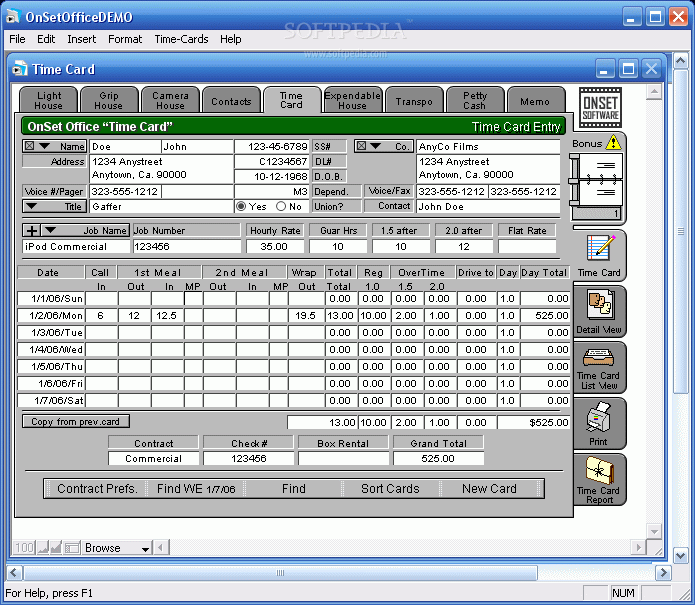This screenshot has height=605, width=695.
Task: Open the Title dropdown arrow
Action: (x=31, y=206)
